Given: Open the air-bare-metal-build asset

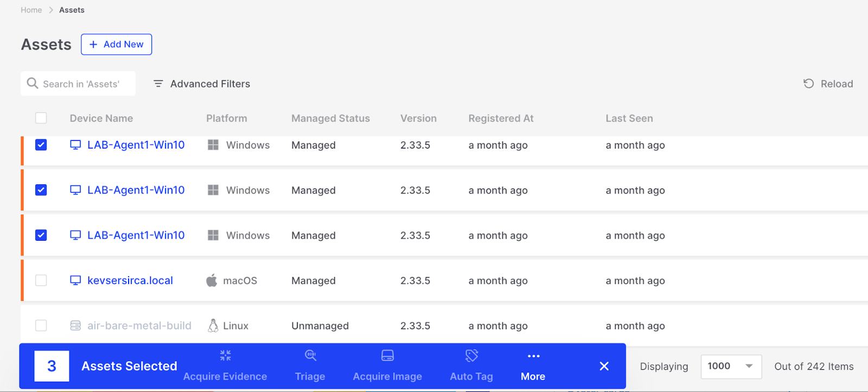Looking at the screenshot, I should [x=139, y=325].
